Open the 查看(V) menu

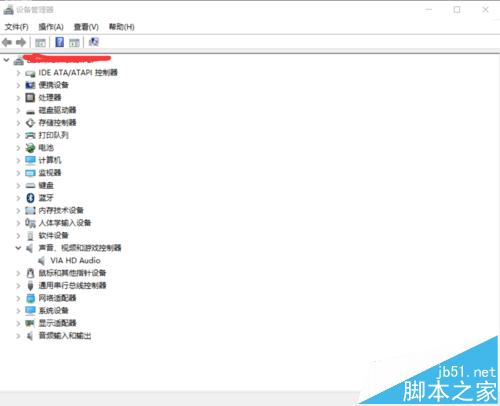tap(86, 27)
